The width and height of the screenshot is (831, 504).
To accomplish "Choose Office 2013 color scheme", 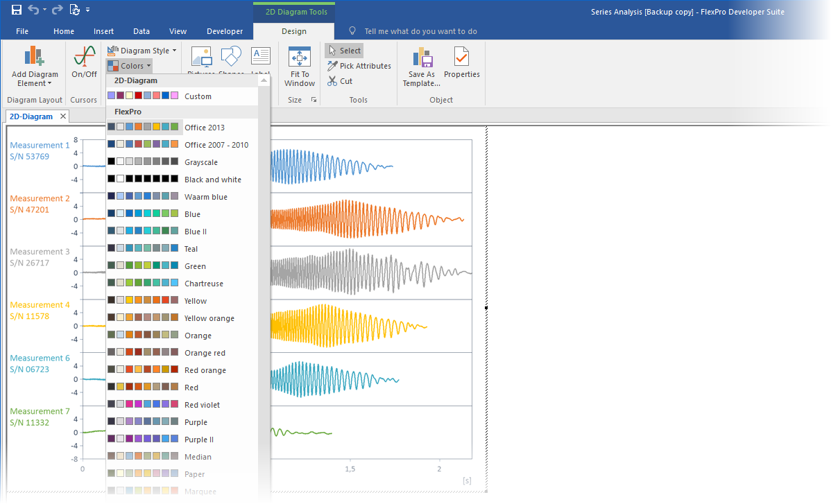I will click(182, 127).
